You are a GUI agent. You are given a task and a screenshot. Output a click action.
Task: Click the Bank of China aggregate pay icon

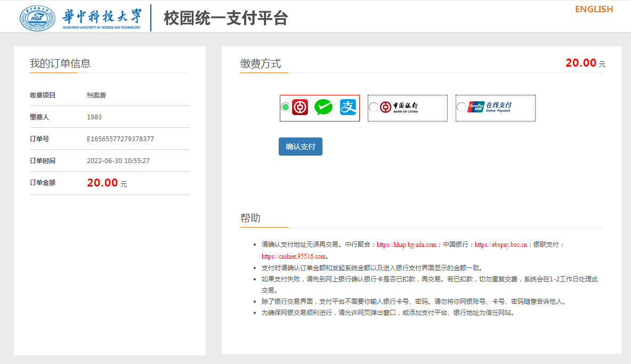point(300,108)
